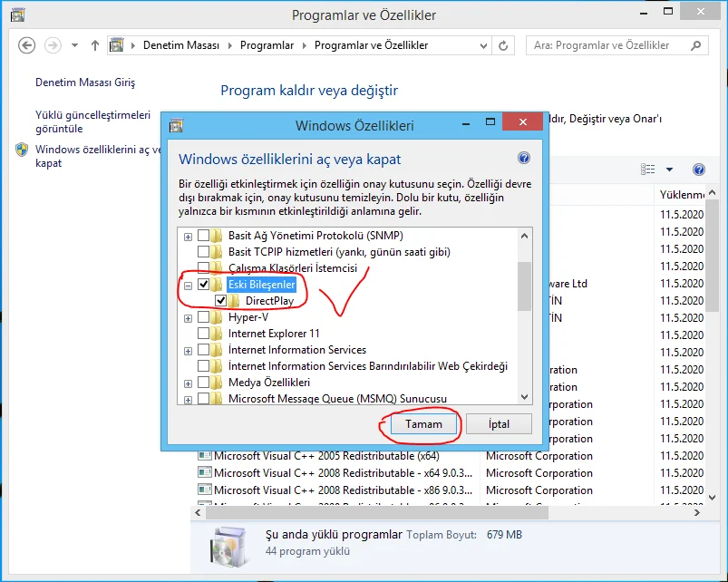Click Visual C++ 2008 x64 9.0.3 icon
Image resolution: width=728 pixels, height=582 pixels.
[205, 473]
